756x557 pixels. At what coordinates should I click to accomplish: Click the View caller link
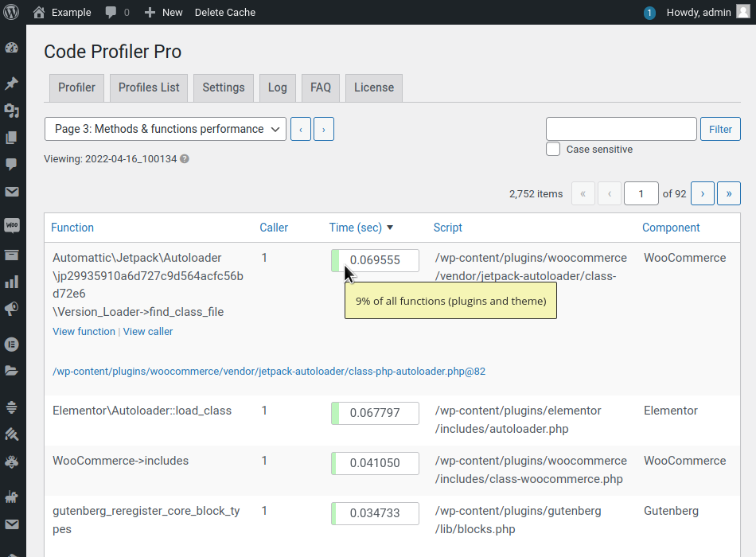(148, 331)
